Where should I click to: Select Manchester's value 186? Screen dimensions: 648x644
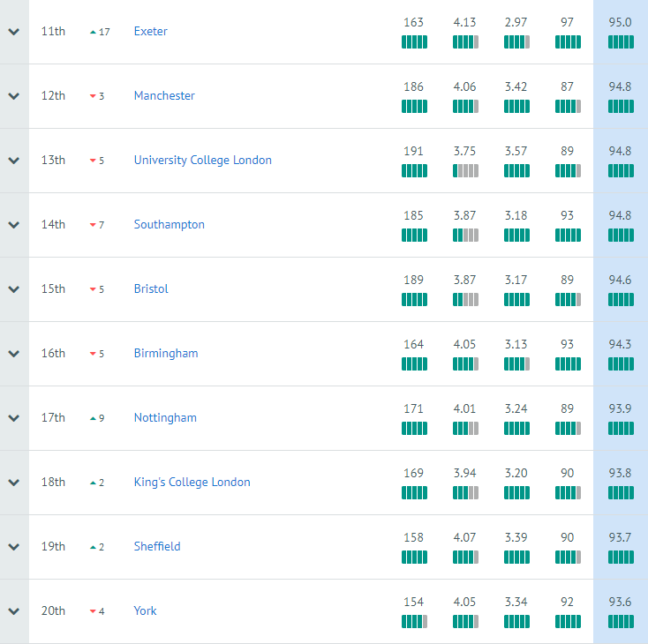414,86
